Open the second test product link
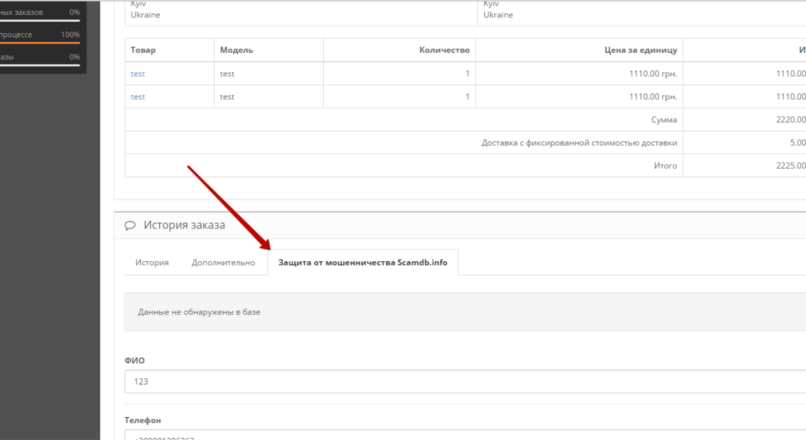The width and height of the screenshot is (806, 440). [x=138, y=97]
